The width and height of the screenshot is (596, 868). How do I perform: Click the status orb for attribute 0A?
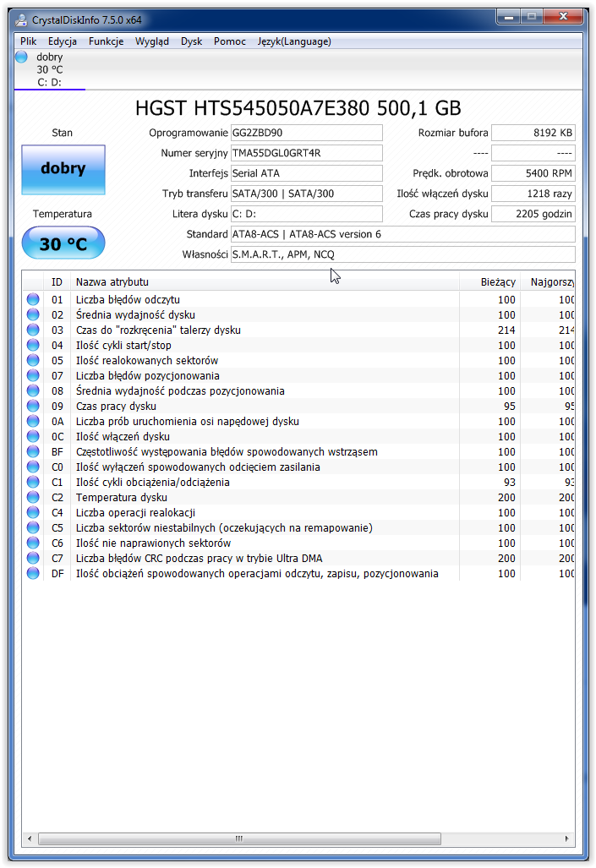point(33,421)
